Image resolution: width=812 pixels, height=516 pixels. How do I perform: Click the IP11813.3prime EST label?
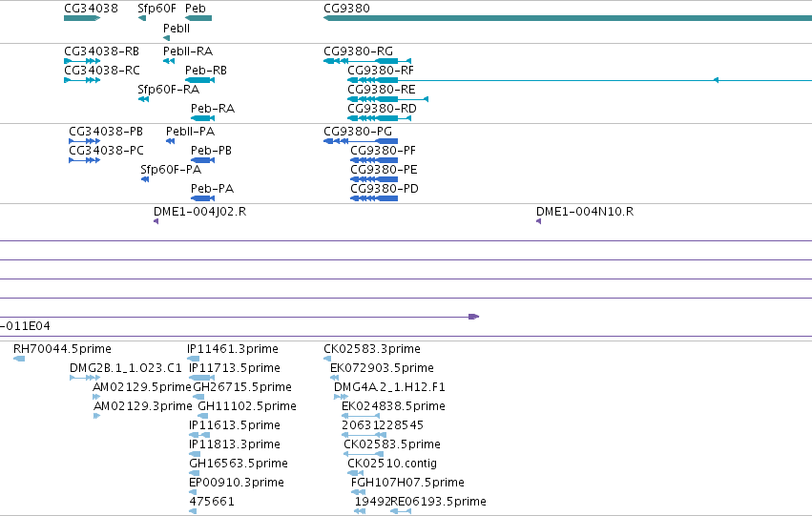tap(235, 444)
